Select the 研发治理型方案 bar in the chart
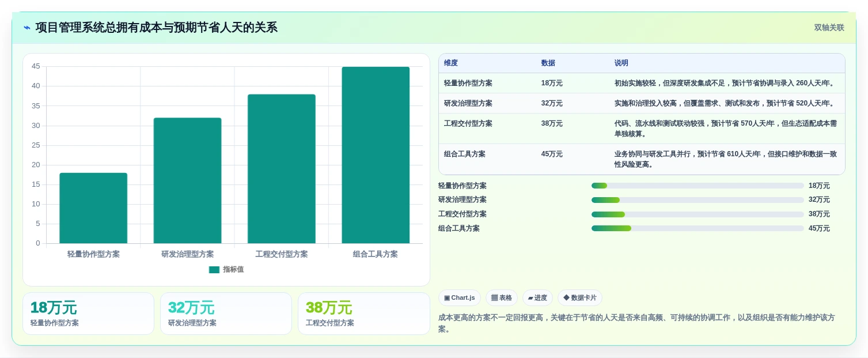 [x=187, y=180]
